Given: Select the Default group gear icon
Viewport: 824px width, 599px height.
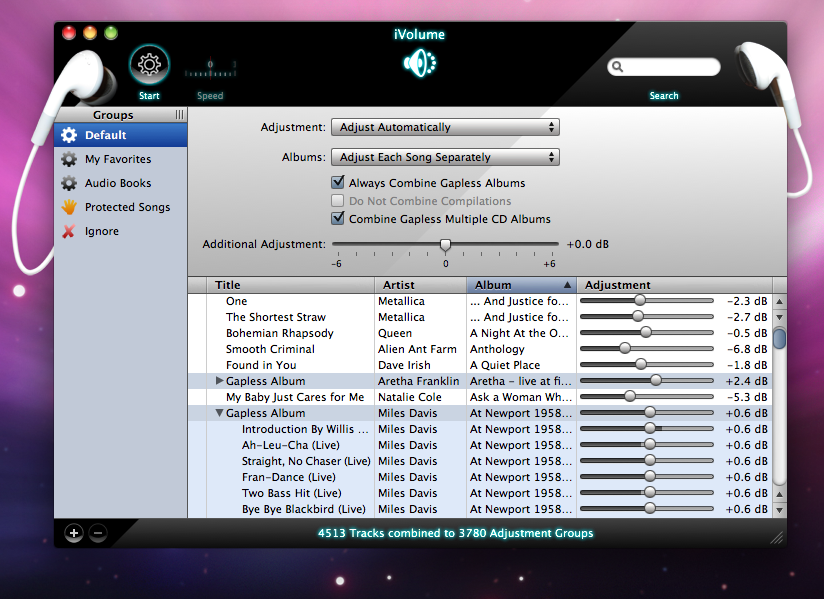Looking at the screenshot, I should click(68, 135).
